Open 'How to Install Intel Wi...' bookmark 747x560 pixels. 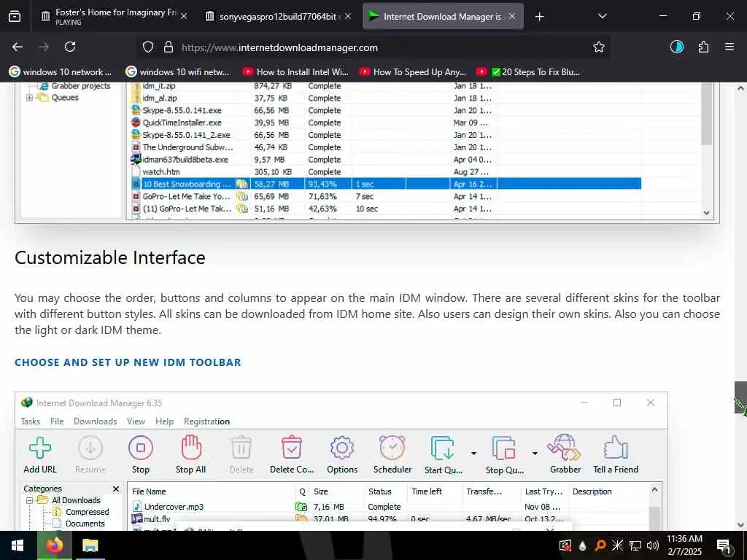295,72
